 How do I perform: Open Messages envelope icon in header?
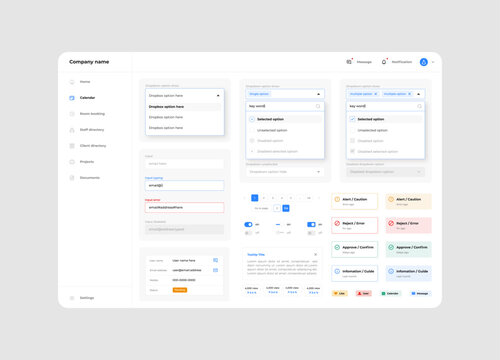click(349, 62)
